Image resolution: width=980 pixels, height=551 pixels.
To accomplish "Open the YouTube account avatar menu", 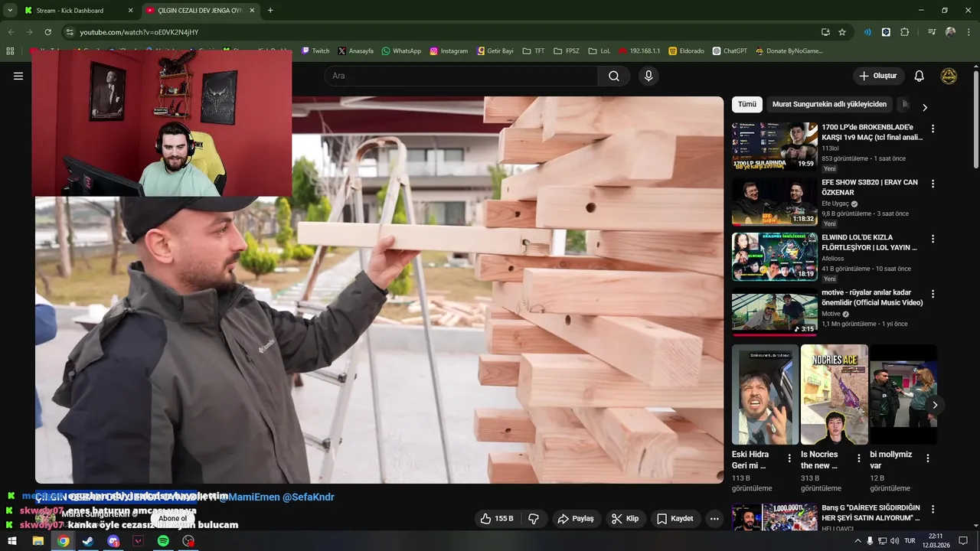I will (949, 76).
